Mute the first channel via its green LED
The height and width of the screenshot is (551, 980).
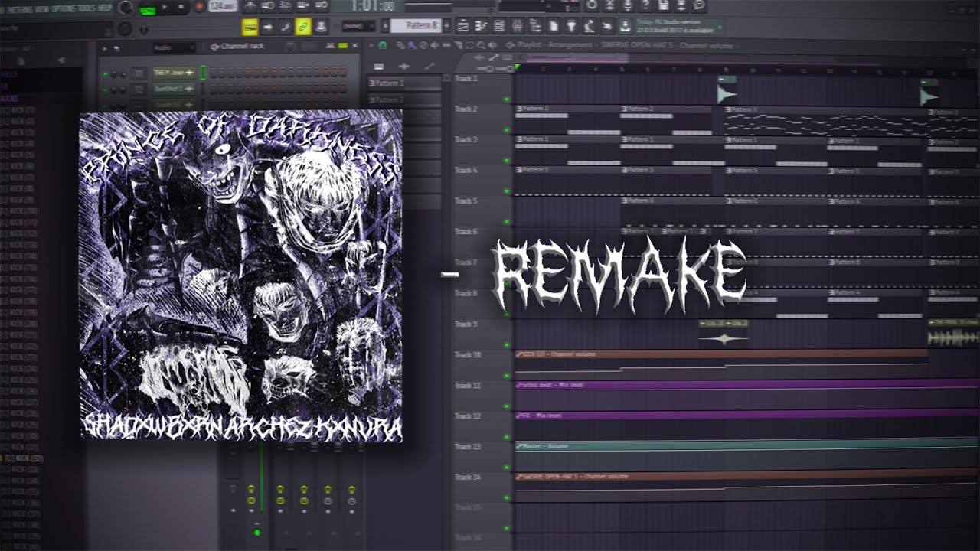pyautogui.click(x=105, y=73)
